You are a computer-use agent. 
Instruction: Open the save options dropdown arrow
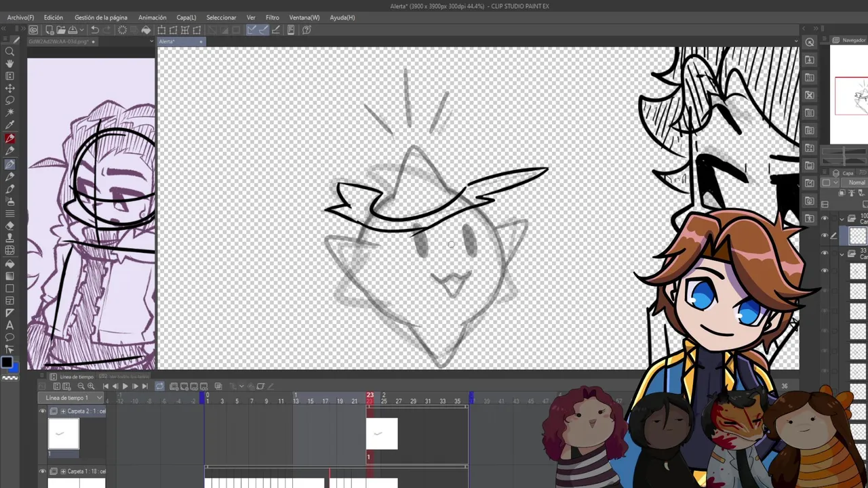(81, 30)
